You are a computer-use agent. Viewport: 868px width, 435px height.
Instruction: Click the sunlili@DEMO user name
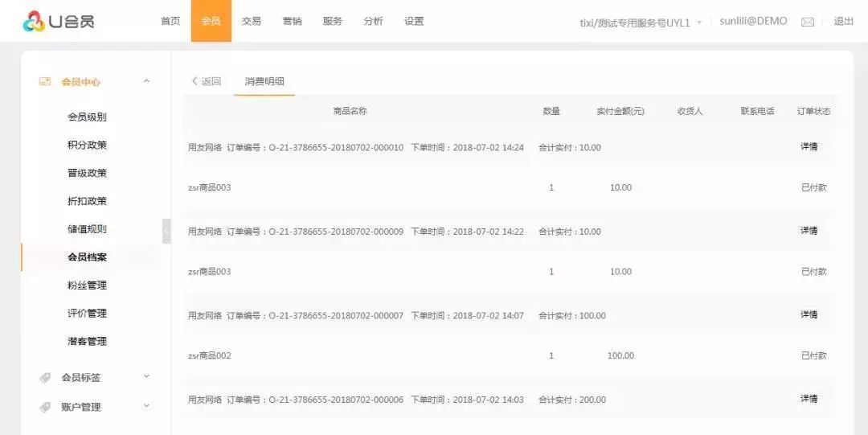point(753,22)
